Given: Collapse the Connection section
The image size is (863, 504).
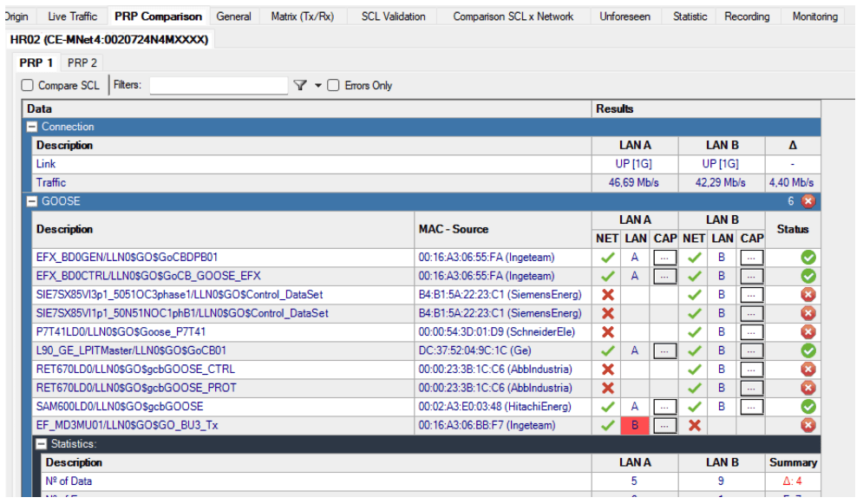Looking at the screenshot, I should click(x=33, y=127).
